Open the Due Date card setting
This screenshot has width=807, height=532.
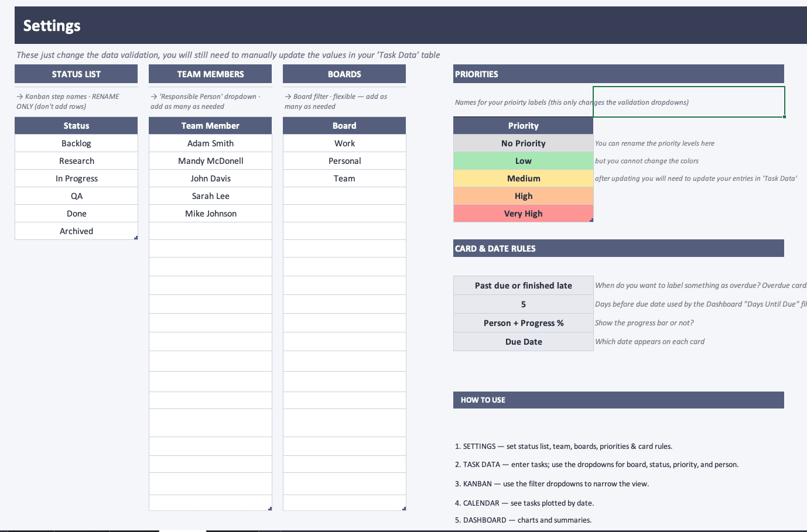click(x=524, y=342)
